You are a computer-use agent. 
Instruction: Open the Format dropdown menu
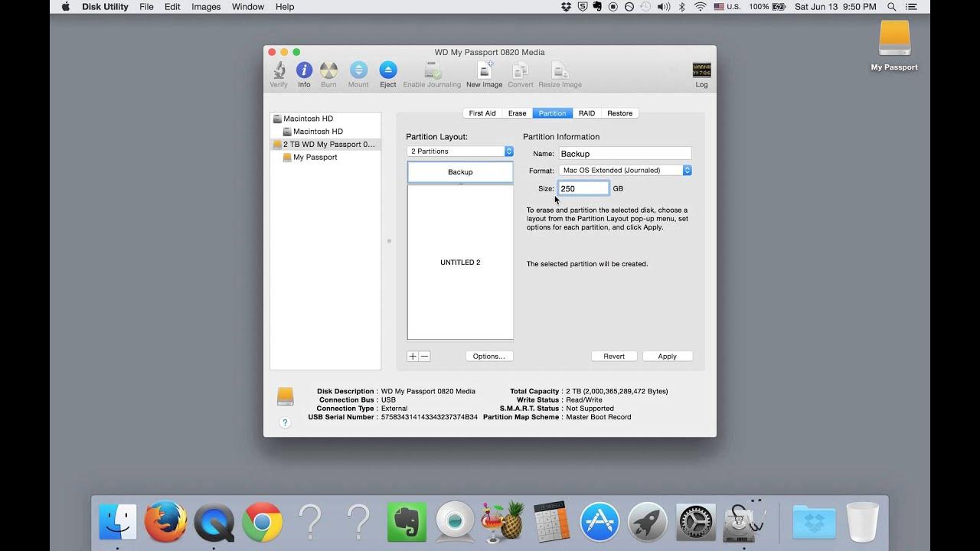click(x=626, y=171)
